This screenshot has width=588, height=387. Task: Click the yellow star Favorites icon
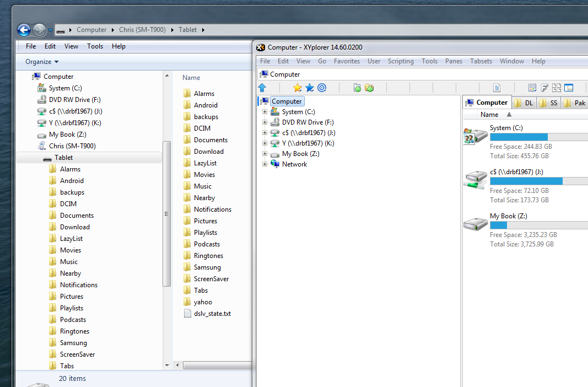click(x=298, y=88)
